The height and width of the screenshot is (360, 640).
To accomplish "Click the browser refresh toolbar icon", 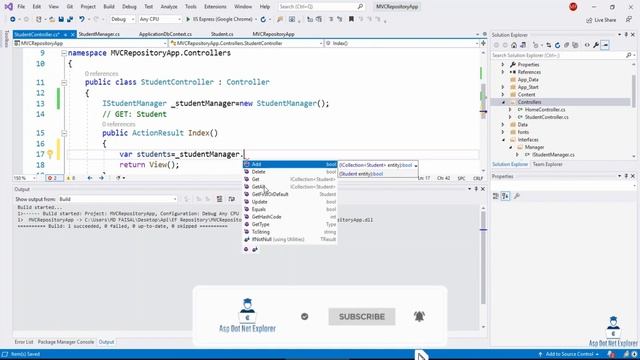I will tap(263, 19).
